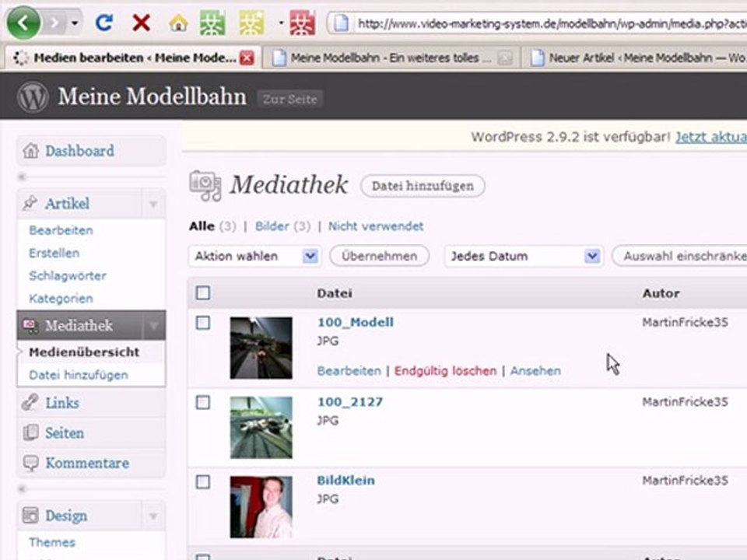The height and width of the screenshot is (560, 747).
Task: Click the 'Auswahl einschränken' button
Action: (x=679, y=256)
